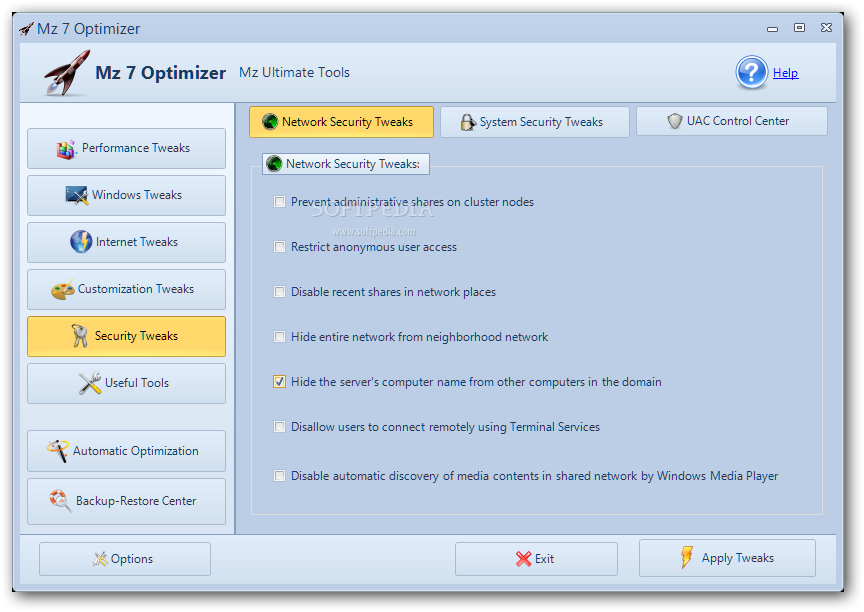Click the Backup-Restore Center lifebuoy icon

click(60, 501)
